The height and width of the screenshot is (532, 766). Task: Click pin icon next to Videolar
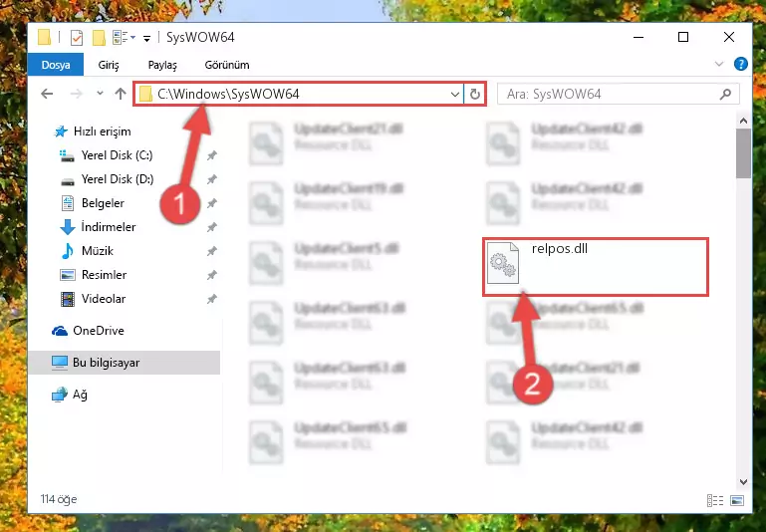211,300
